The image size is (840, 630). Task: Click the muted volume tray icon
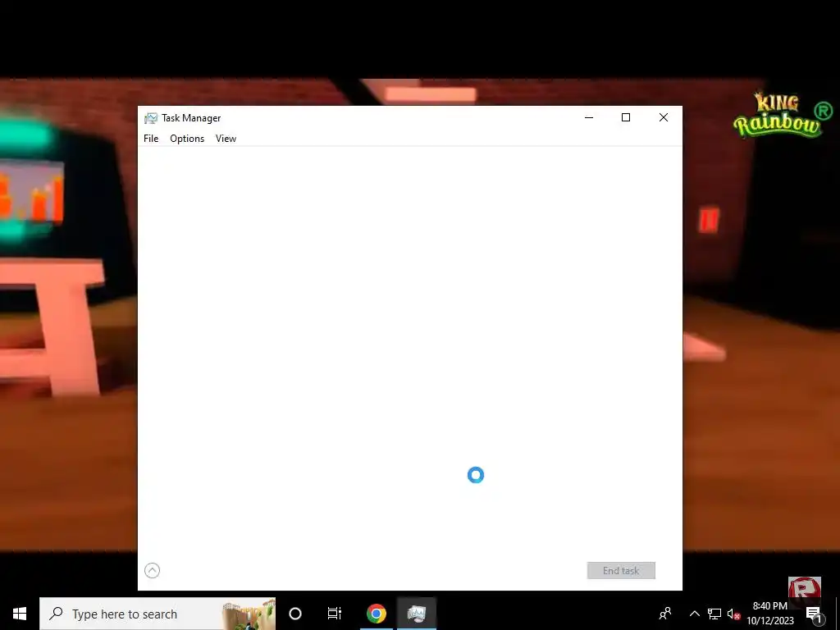733,614
